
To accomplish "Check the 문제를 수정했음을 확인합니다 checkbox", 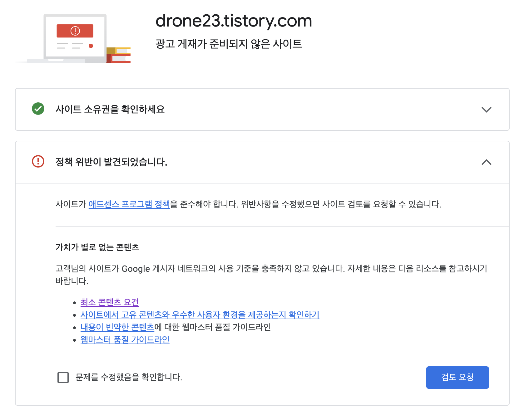I will point(63,377).
